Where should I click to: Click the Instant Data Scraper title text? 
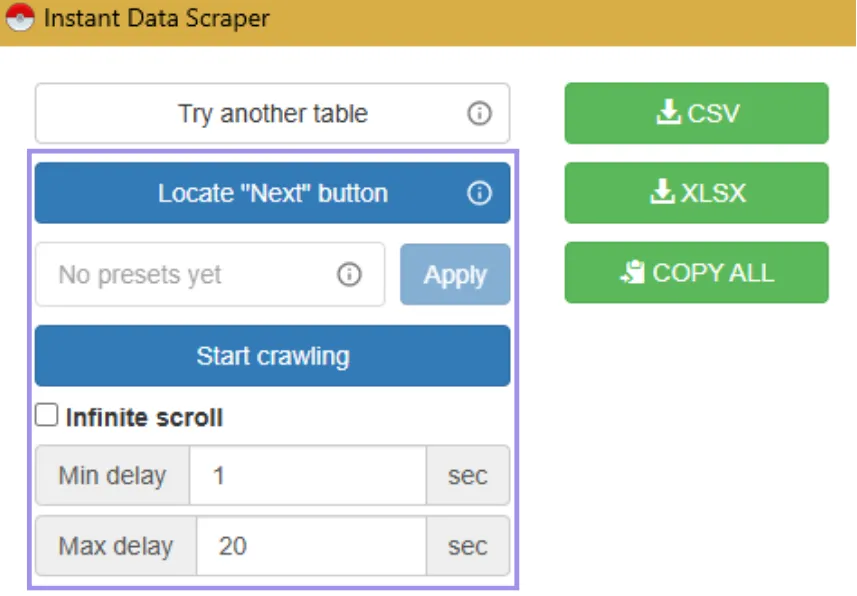click(156, 18)
